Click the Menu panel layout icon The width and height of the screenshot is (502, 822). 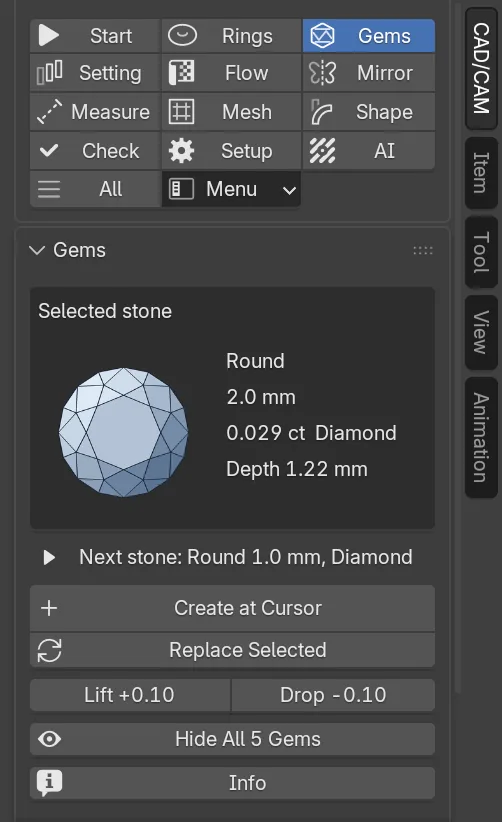pos(181,189)
